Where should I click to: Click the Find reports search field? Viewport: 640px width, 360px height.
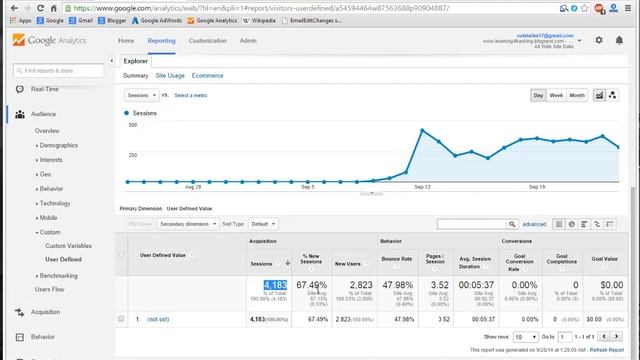(58, 71)
